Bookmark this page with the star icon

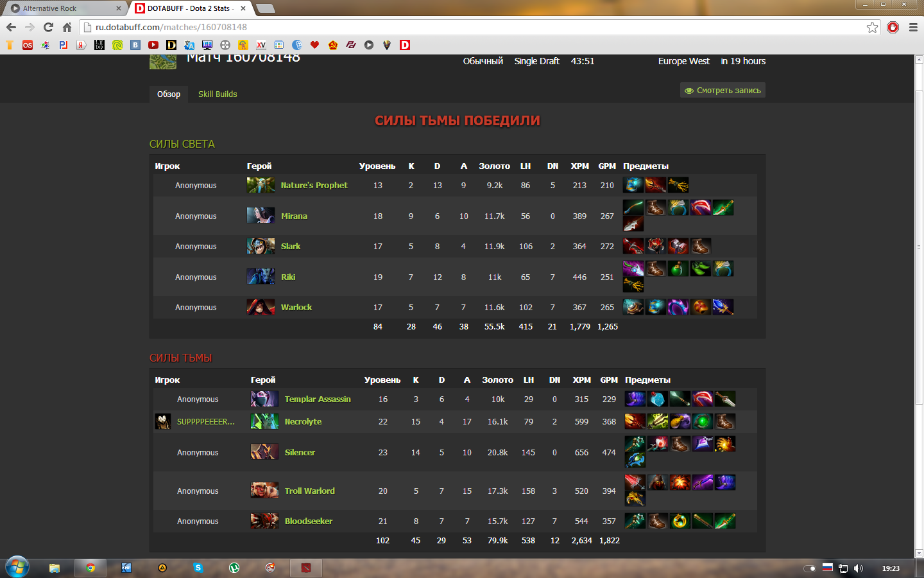872,27
